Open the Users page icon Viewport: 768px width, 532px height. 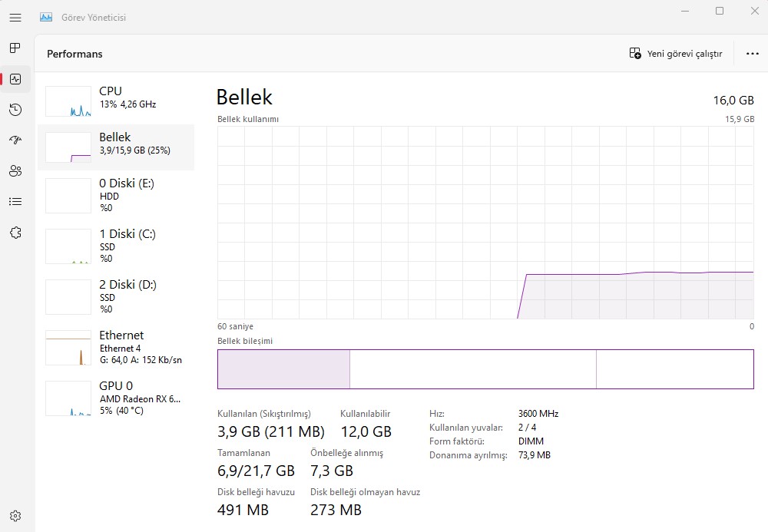[15, 171]
